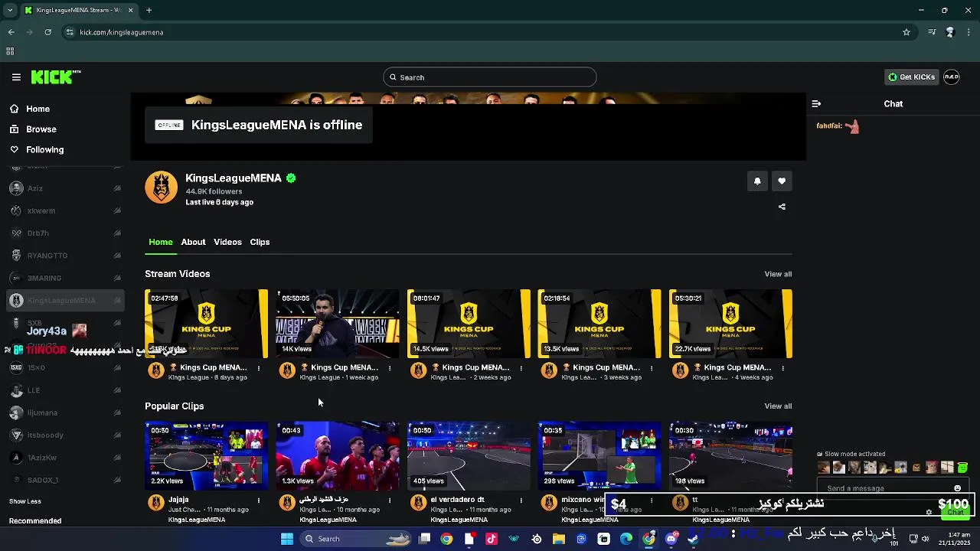Open 15x0 channel in sidebar

(65, 368)
